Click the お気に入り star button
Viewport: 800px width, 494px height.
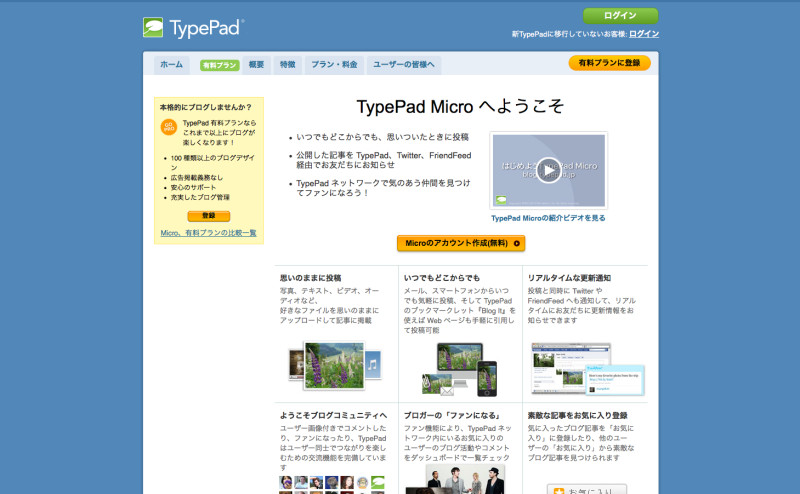(x=587, y=489)
